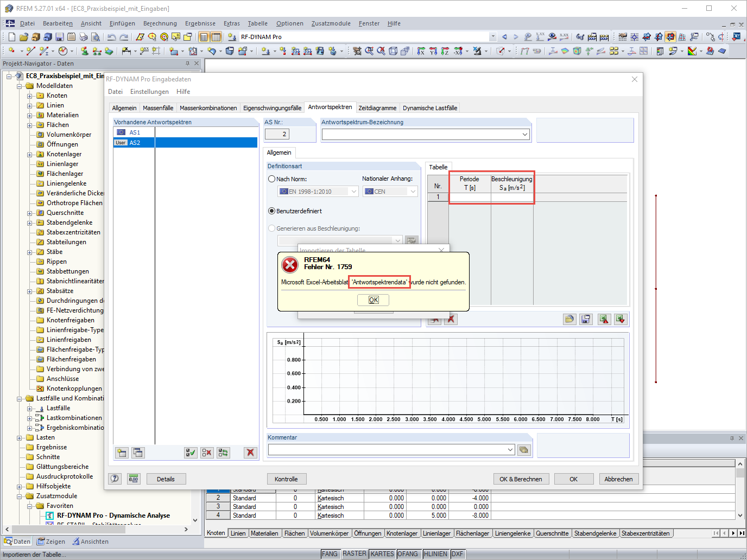The height and width of the screenshot is (560, 747).
Task: Collapse the Modelldaten tree branch
Action: pyautogui.click(x=18, y=85)
